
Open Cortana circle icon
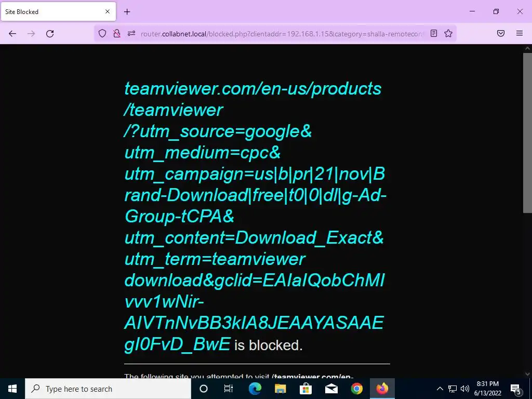(204, 389)
